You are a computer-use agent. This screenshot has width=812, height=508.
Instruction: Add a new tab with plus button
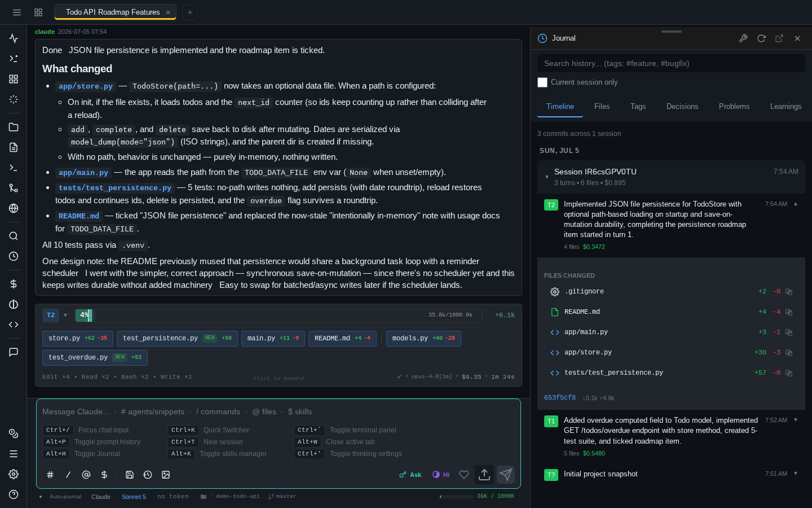tap(190, 12)
